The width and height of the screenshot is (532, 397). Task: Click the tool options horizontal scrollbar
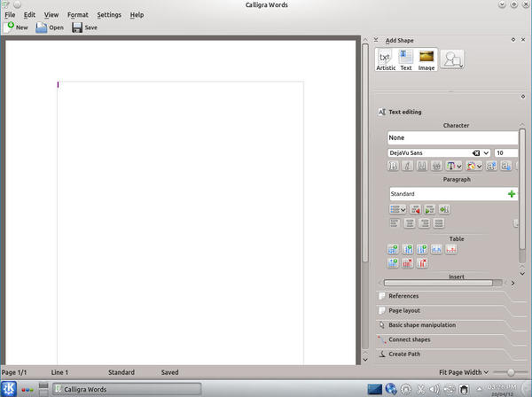[442, 283]
